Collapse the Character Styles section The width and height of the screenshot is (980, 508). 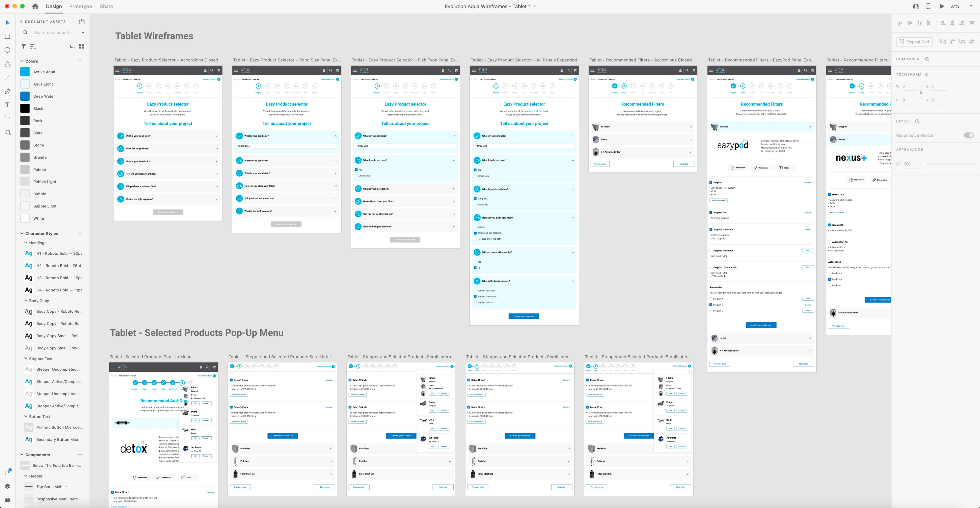coord(22,234)
